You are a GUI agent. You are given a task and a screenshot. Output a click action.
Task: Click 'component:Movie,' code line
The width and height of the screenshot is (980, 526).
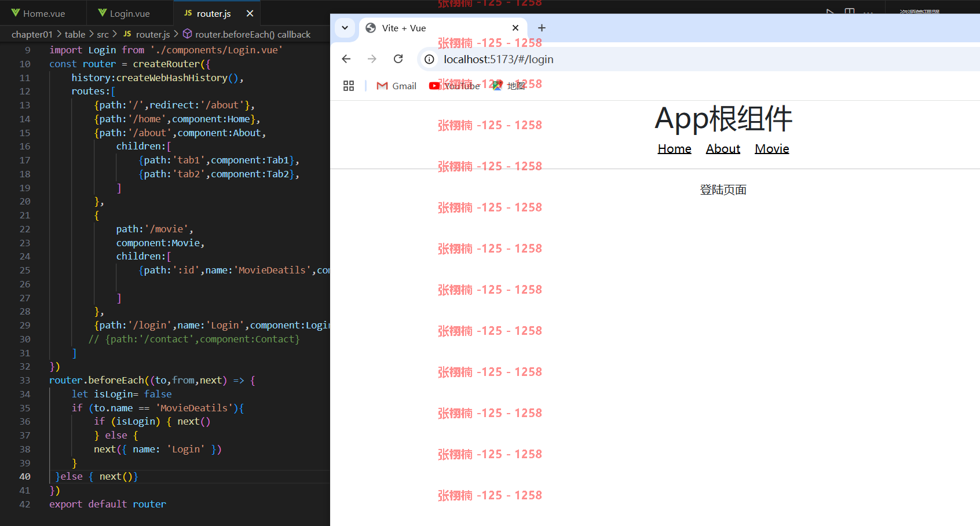point(160,243)
